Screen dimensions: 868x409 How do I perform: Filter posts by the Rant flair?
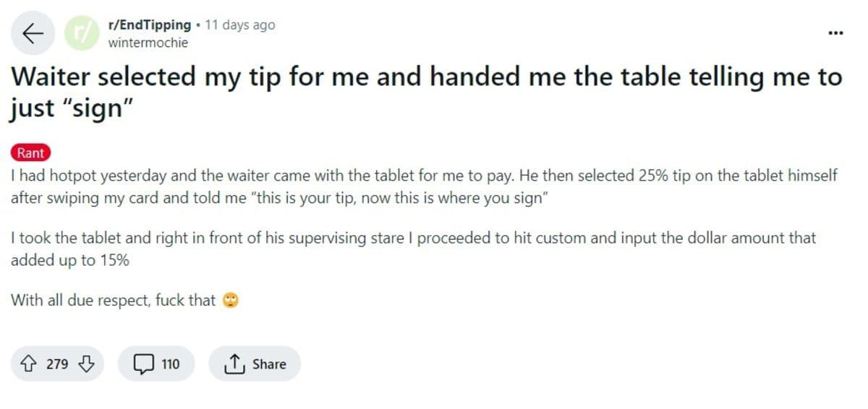(x=31, y=152)
